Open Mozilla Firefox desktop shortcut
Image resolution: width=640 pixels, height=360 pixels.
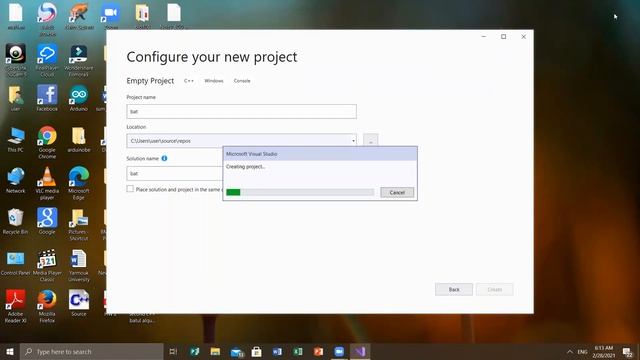tap(47, 306)
